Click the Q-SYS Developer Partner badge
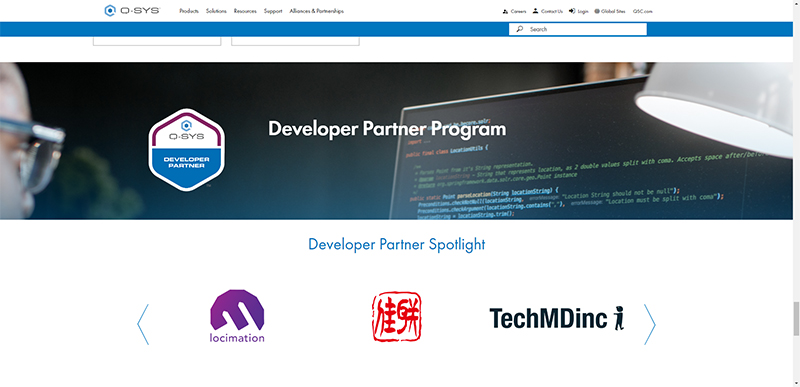Image resolution: width=800 pixels, height=387 pixels. pos(187,149)
